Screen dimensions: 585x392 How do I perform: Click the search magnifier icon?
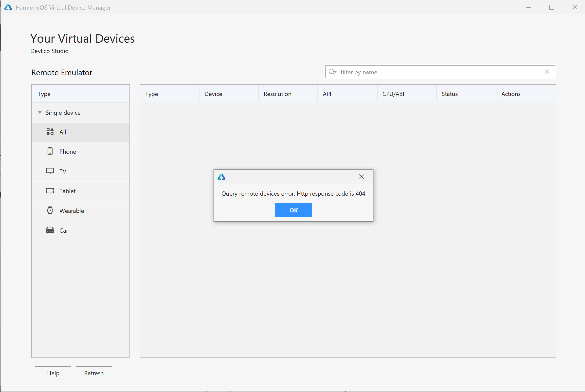pos(332,72)
